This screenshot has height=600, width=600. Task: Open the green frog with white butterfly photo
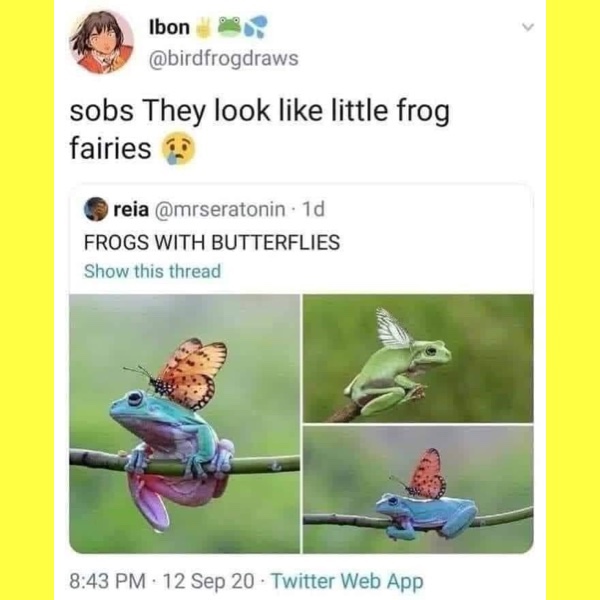coord(418,357)
